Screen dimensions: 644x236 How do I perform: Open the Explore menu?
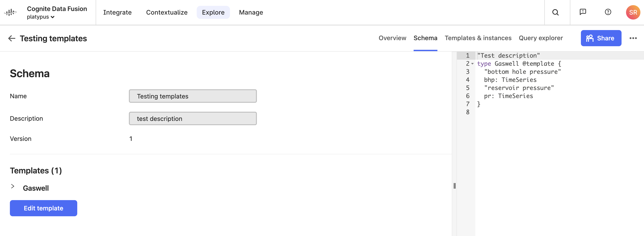pos(213,12)
